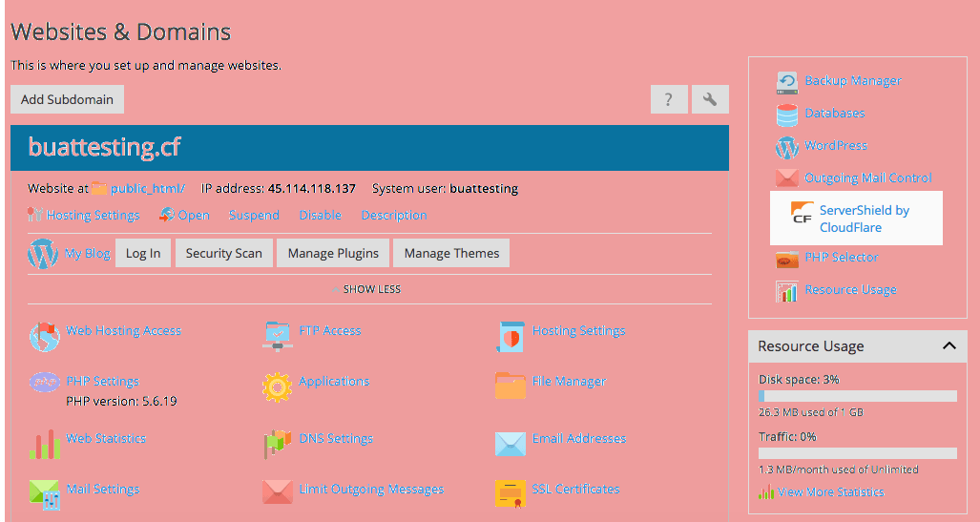Open the PHP Selector link
This screenshot has width=980, height=522.
(x=841, y=257)
